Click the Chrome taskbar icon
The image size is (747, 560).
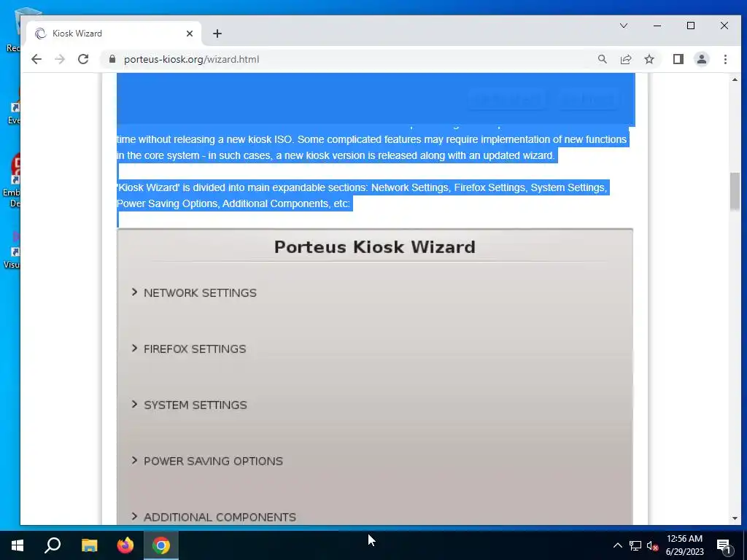click(161, 545)
